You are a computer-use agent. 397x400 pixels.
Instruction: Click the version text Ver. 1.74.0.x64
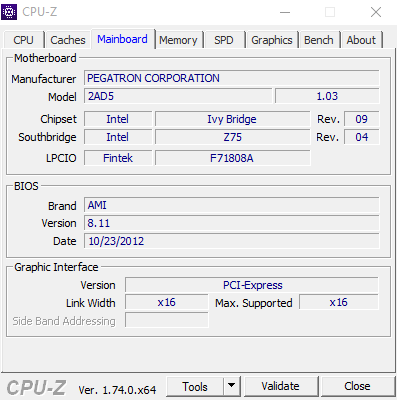pyautogui.click(x=117, y=390)
